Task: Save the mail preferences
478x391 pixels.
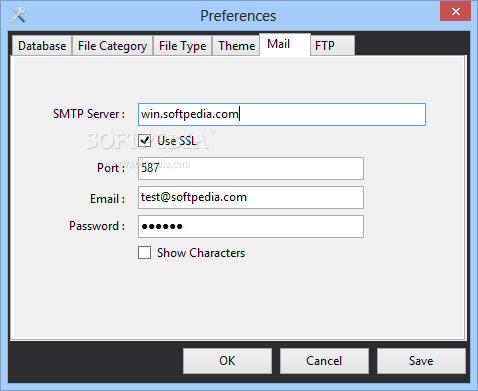Action: tap(421, 361)
